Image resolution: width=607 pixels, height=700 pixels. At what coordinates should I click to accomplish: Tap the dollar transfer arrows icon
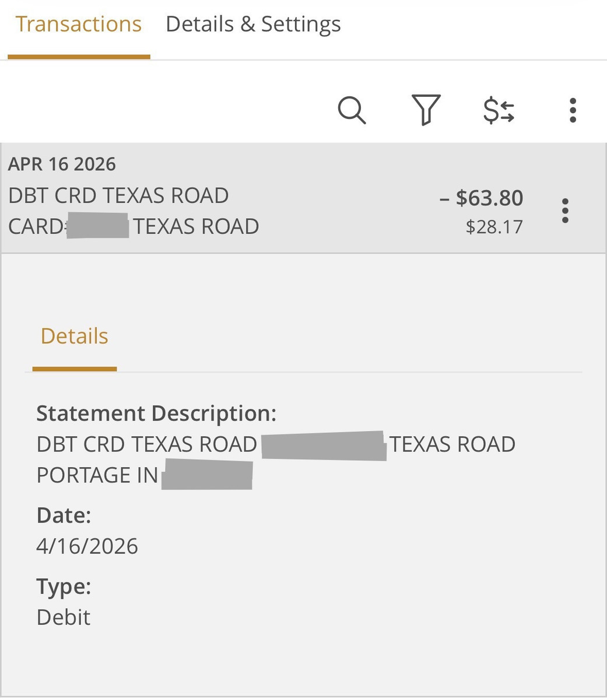click(x=499, y=110)
